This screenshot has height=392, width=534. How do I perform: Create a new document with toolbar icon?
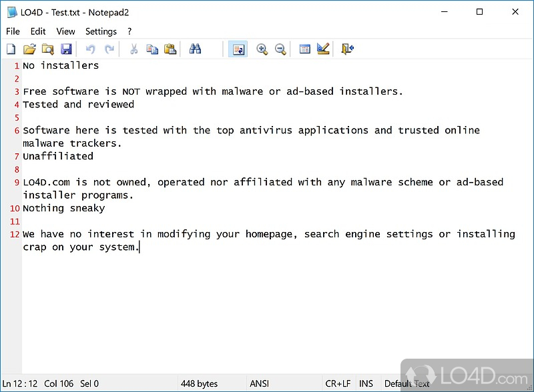coord(11,49)
